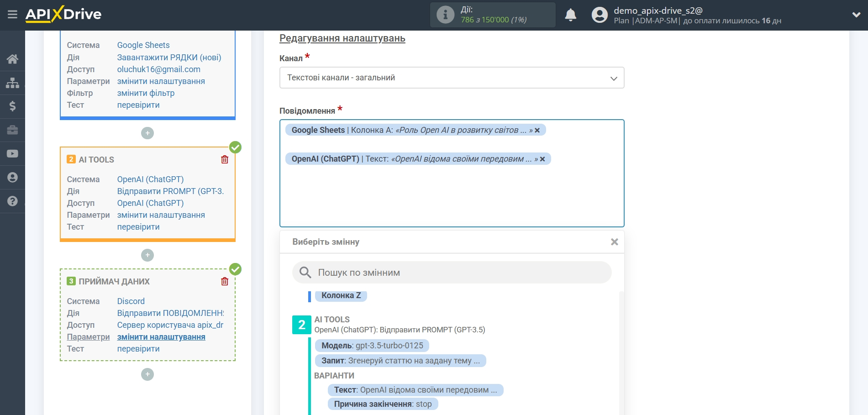
Task: Open the user profile sidebar icon
Action: click(12, 178)
